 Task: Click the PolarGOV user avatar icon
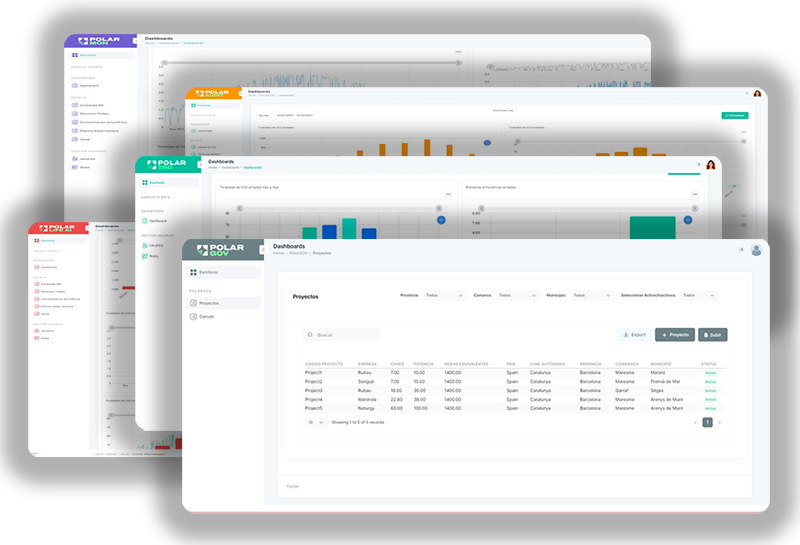(x=756, y=250)
